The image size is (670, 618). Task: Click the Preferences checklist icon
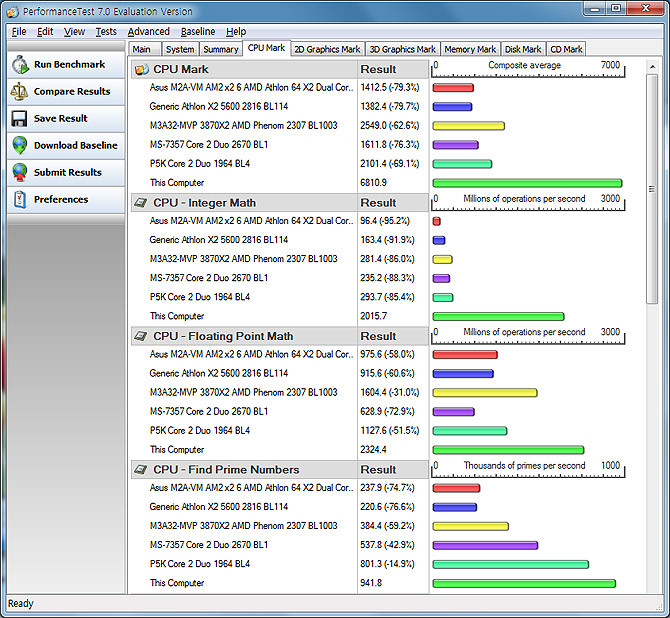click(x=20, y=200)
